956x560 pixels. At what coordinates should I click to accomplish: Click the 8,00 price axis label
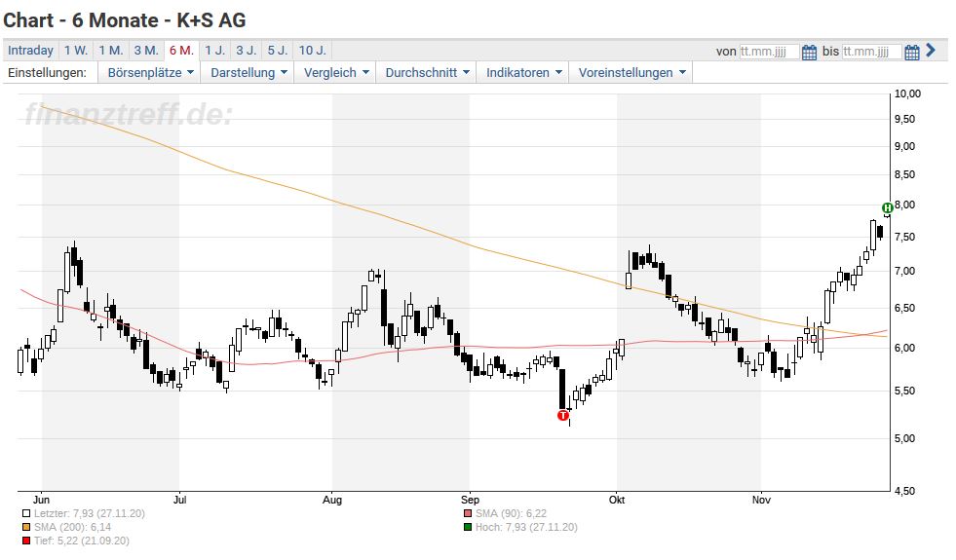click(904, 205)
